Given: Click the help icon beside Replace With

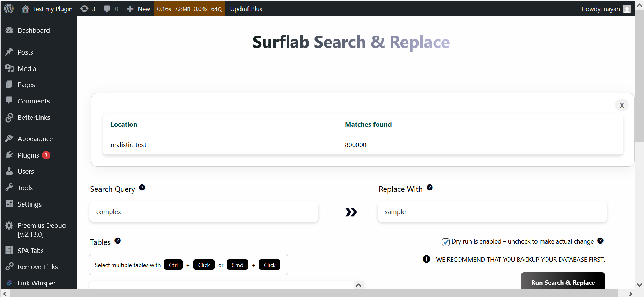Looking at the screenshot, I should click(430, 188).
